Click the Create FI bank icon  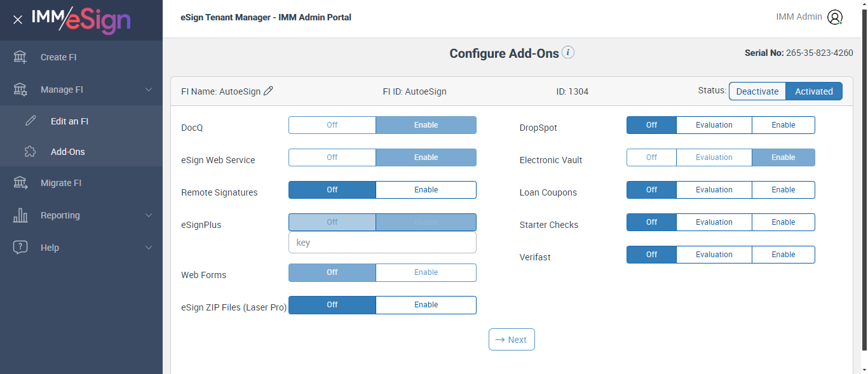pyautogui.click(x=20, y=57)
